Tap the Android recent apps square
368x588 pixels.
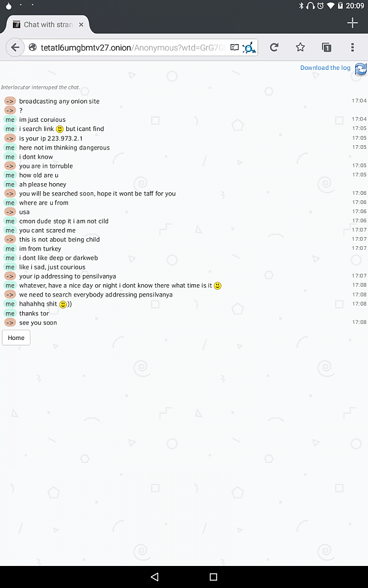(213, 577)
